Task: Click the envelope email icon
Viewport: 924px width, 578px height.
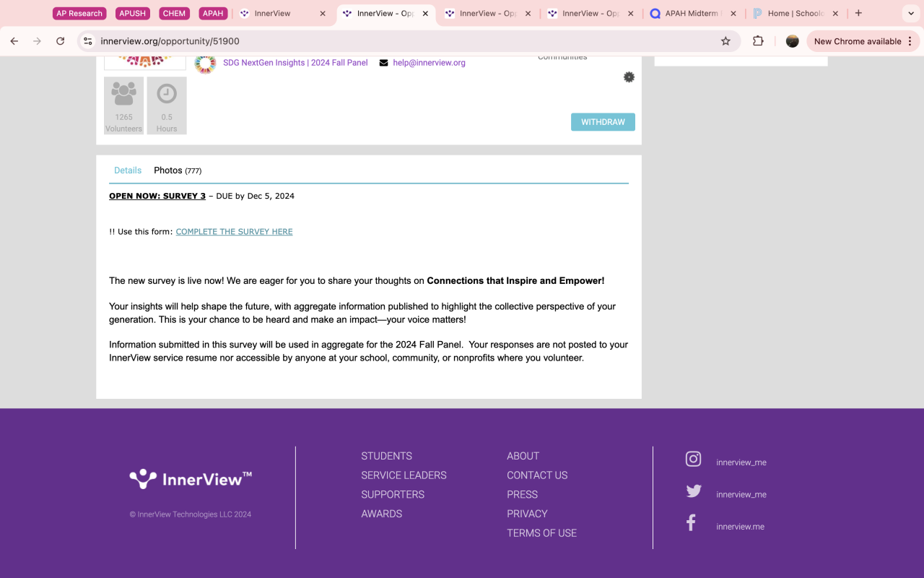Action: pos(383,63)
